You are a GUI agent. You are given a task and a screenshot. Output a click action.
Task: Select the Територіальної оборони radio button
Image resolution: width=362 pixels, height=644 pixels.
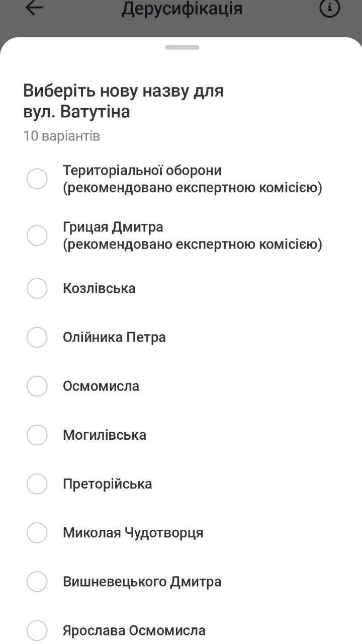(37, 179)
